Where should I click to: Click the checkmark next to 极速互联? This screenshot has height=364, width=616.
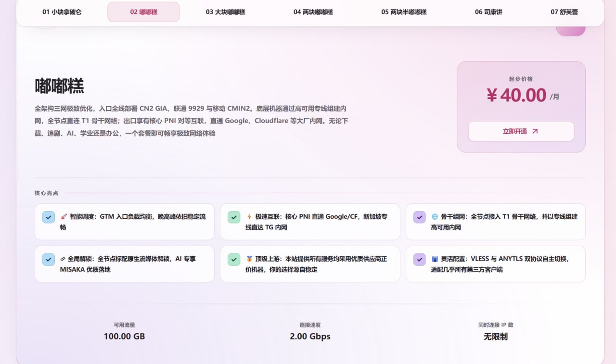click(234, 217)
